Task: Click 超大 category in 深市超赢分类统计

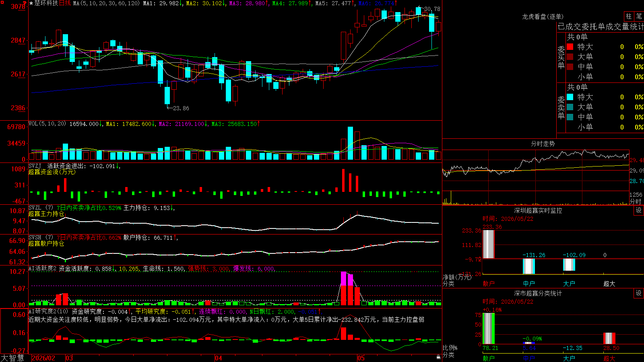Action: [x=609, y=358]
